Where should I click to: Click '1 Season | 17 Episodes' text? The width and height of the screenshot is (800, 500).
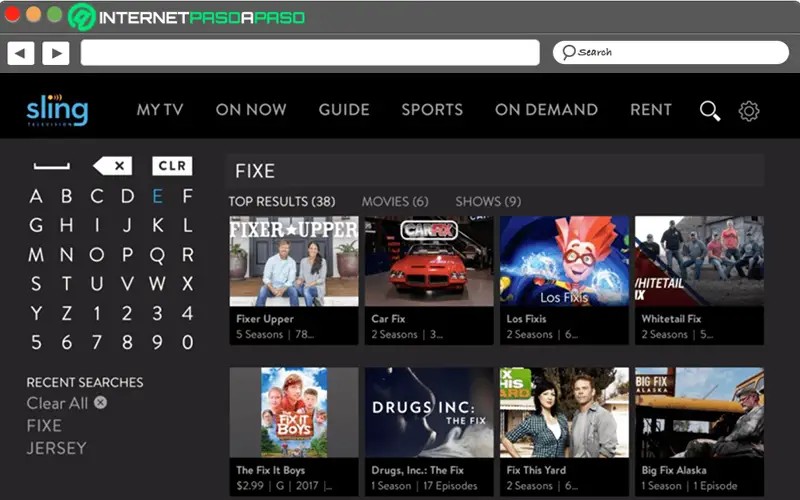click(424, 486)
